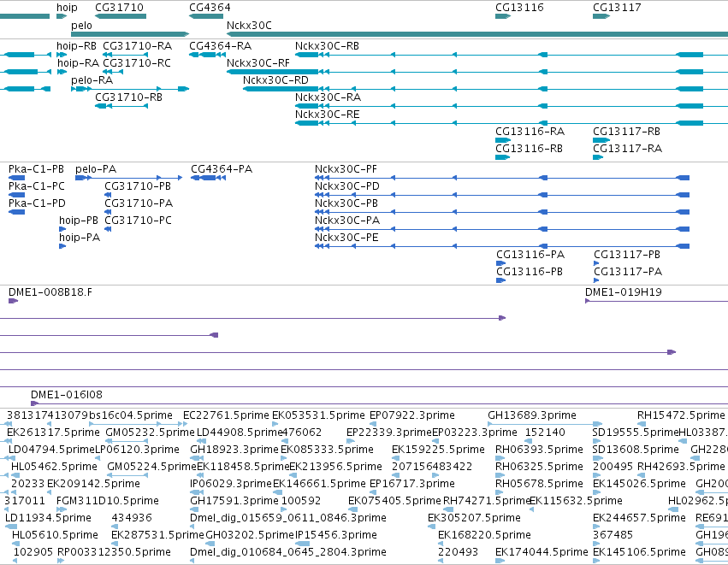Click protein Nckx30C-PE label

(x=346, y=238)
